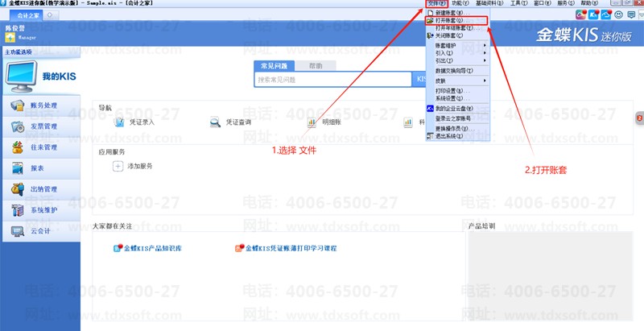Open the 窗口 menu in menu bar
The height and width of the screenshot is (331, 644).
pyautogui.click(x=542, y=3)
